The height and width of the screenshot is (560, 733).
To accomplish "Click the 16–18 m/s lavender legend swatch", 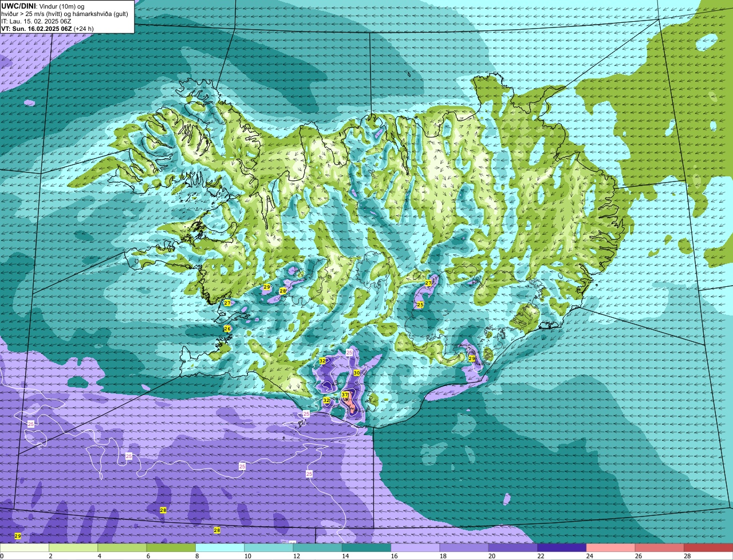I will 416,548.
